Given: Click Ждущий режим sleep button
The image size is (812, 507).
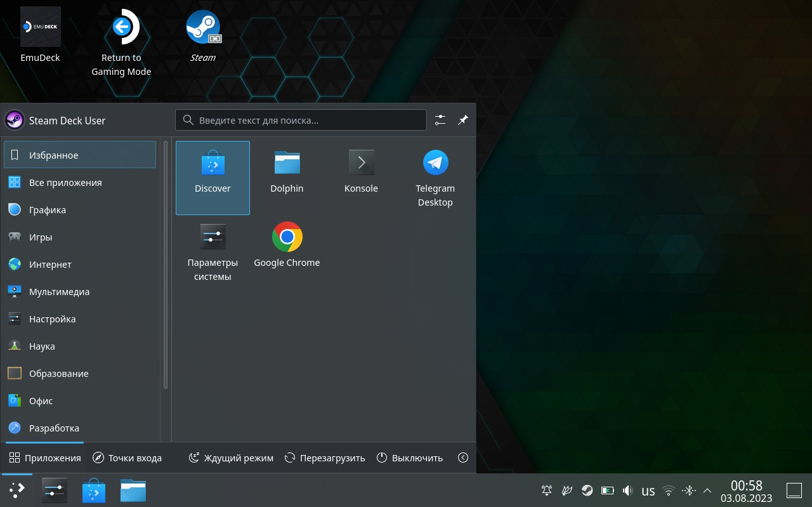Looking at the screenshot, I should [231, 458].
